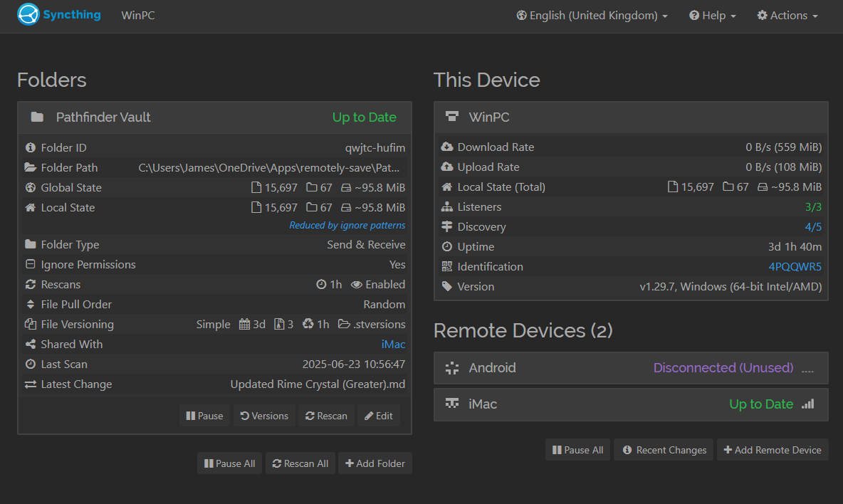Click the Discovery signpost icon

point(446,227)
